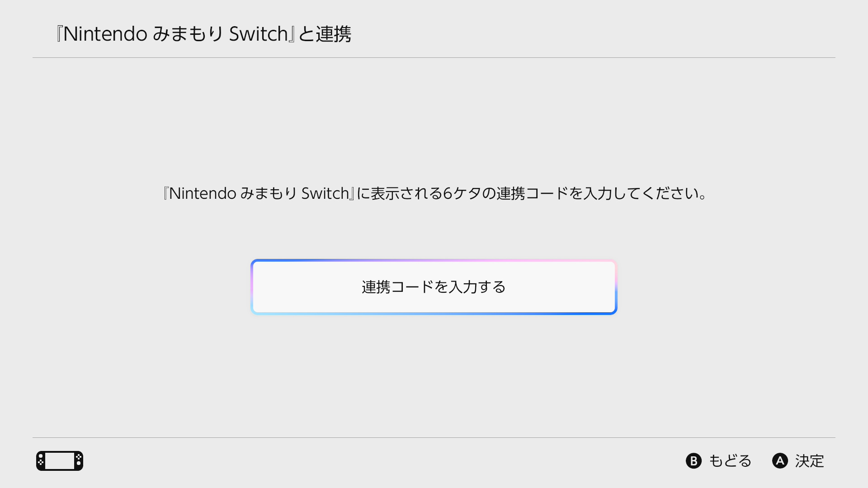This screenshot has height=488, width=868.
Task: Click the screen area of console icon
Action: [x=60, y=461]
